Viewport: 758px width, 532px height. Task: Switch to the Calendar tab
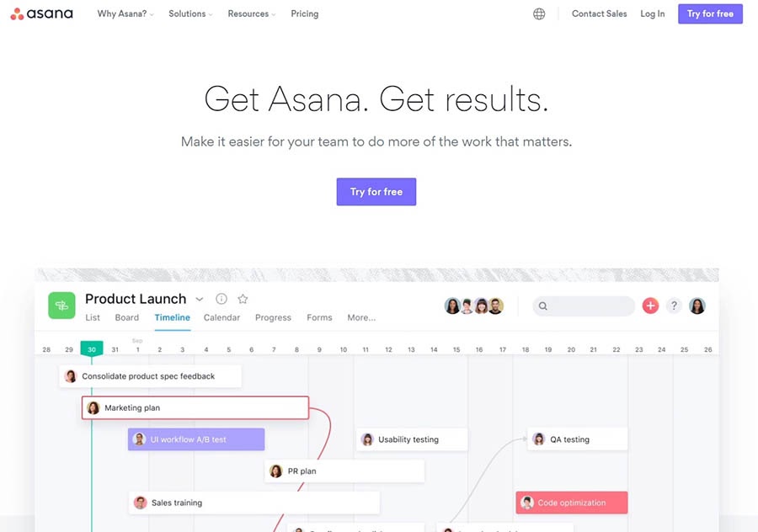pyautogui.click(x=222, y=317)
